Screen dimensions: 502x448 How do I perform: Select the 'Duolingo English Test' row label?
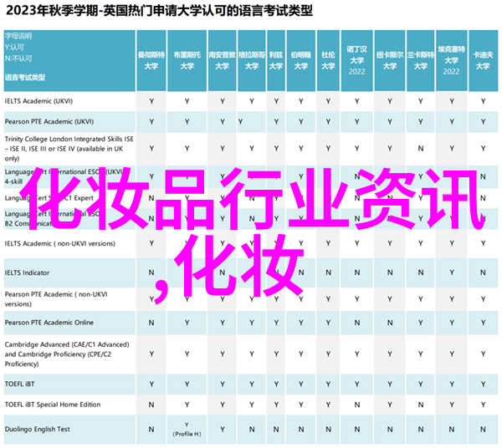coord(37,429)
